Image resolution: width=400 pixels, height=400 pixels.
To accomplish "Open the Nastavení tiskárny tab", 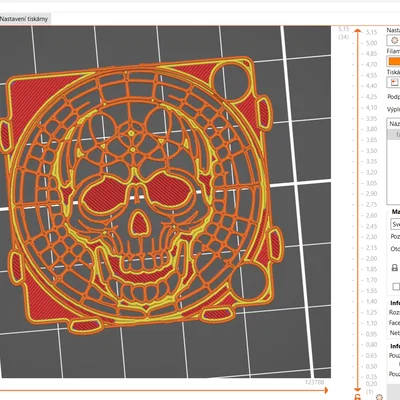I will point(24,19).
